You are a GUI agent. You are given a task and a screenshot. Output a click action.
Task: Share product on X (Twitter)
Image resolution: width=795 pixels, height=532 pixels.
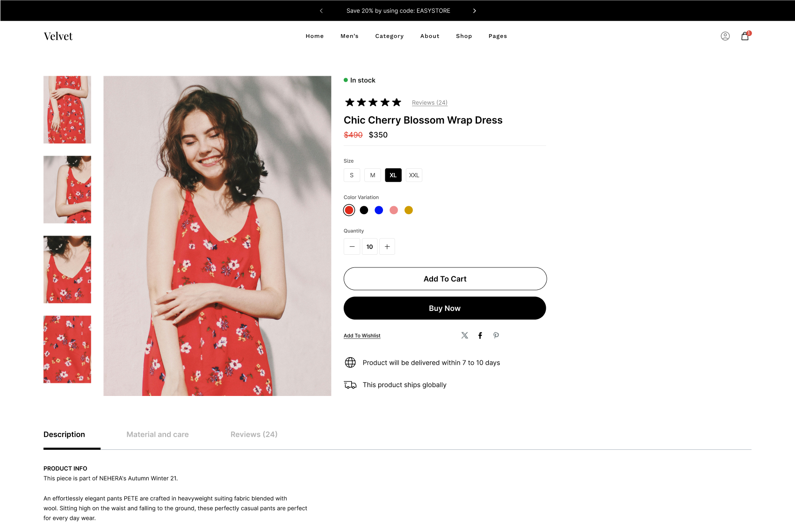point(464,335)
